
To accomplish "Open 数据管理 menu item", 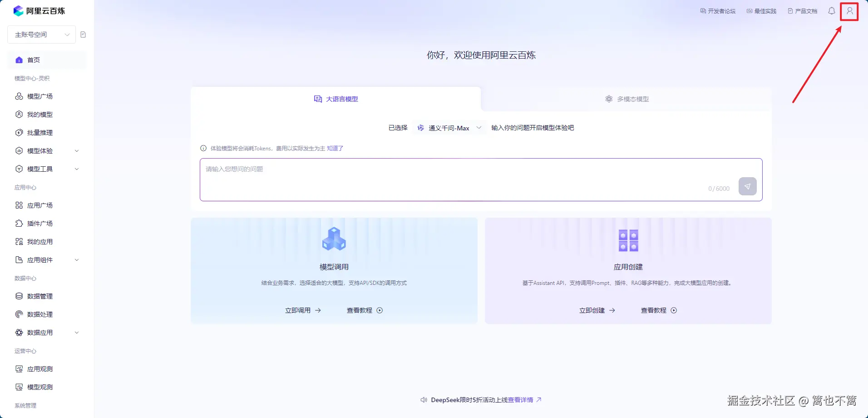I will [x=47, y=296].
